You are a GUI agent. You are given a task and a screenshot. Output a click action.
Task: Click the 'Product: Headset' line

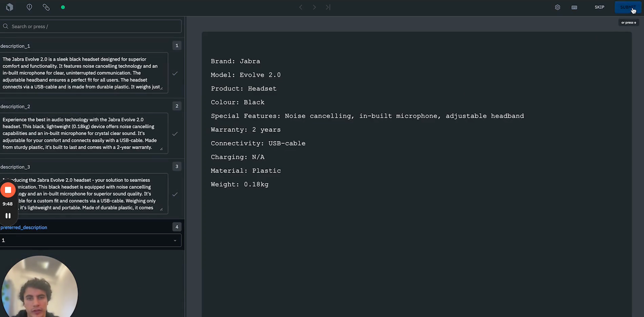pyautogui.click(x=243, y=88)
